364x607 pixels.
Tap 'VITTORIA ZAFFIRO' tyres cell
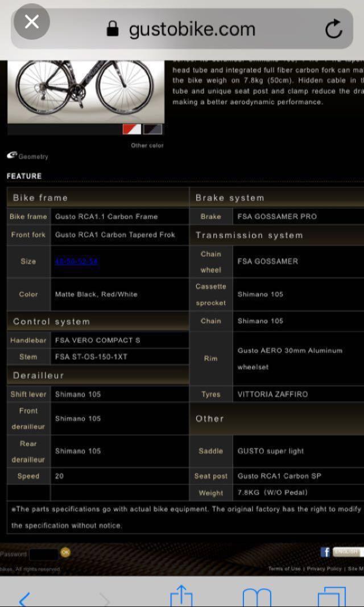click(298, 394)
